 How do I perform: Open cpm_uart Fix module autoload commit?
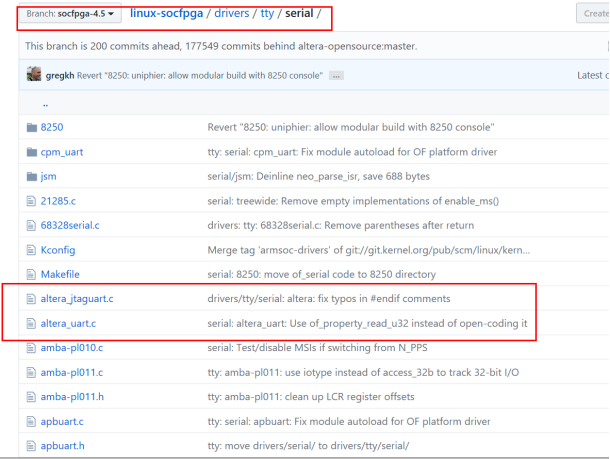pyautogui.click(x=352, y=152)
